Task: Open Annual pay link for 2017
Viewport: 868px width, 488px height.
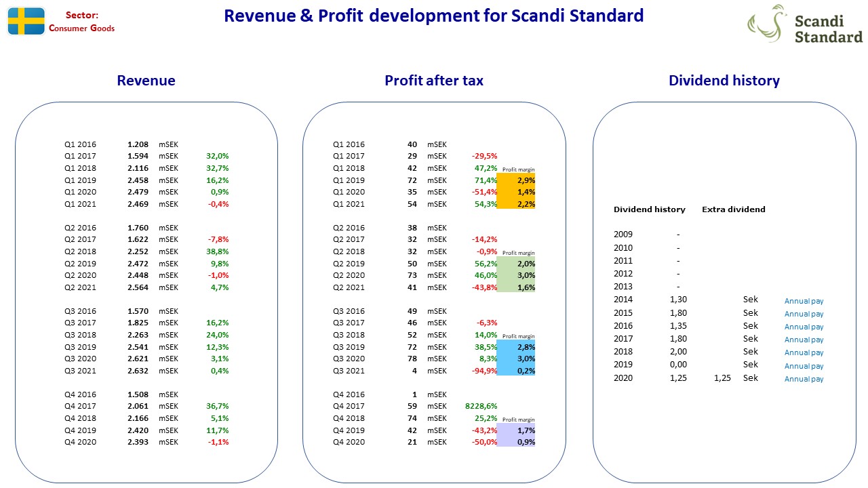Action: click(x=804, y=340)
